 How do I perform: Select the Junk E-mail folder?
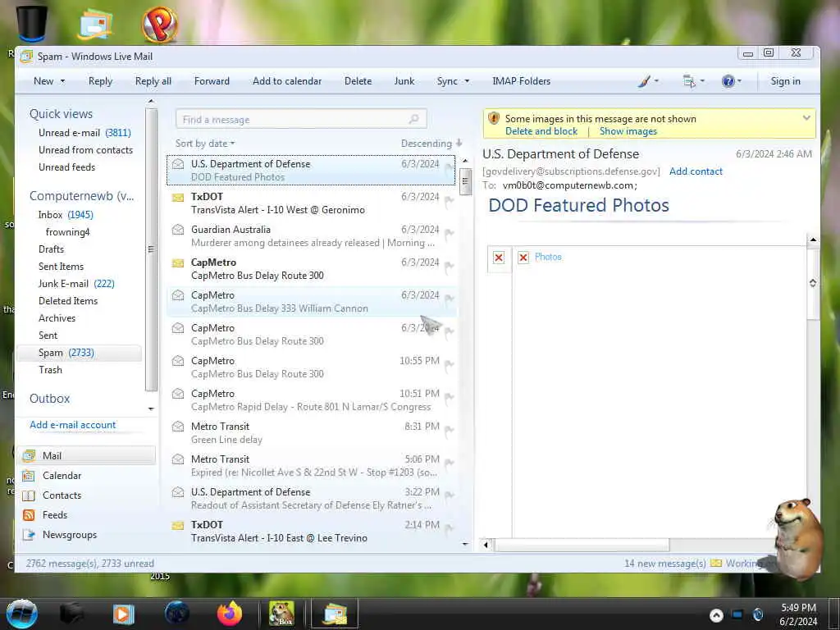coord(76,284)
